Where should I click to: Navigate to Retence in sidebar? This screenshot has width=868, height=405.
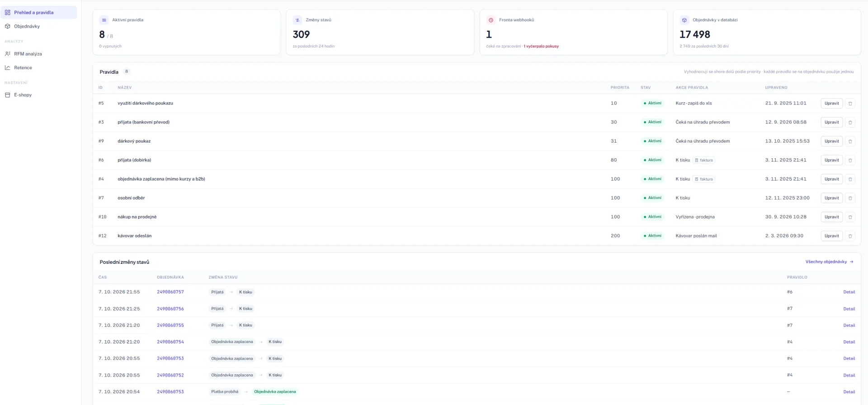[x=39, y=68]
